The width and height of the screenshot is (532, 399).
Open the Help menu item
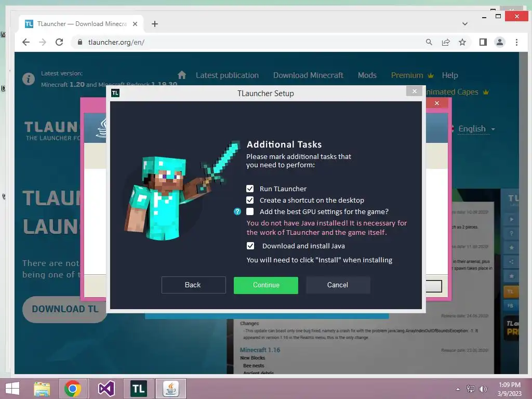point(450,75)
